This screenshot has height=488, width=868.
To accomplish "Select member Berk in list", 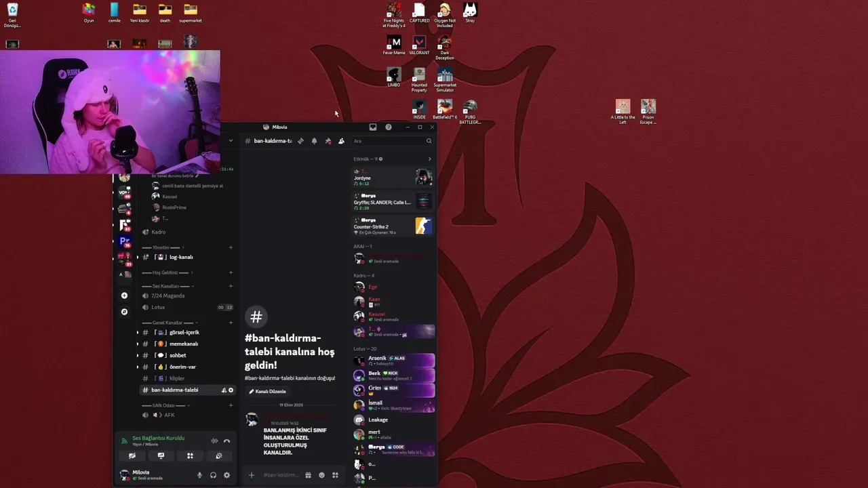I will pos(393,375).
